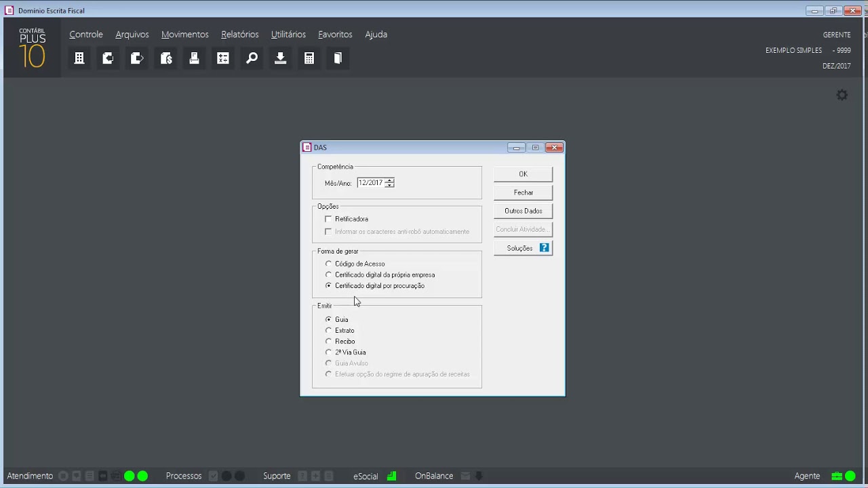Click the document with dollar sign icon
Screen dimensions: 868x488
166,58
